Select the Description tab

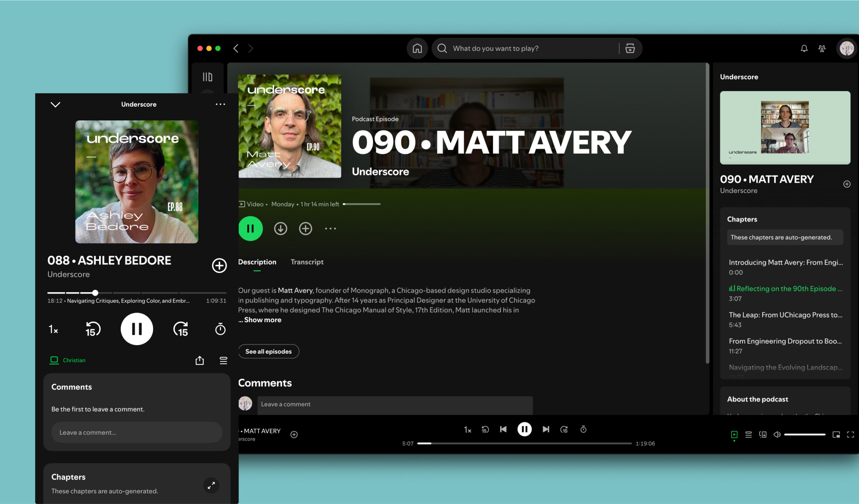[257, 262]
